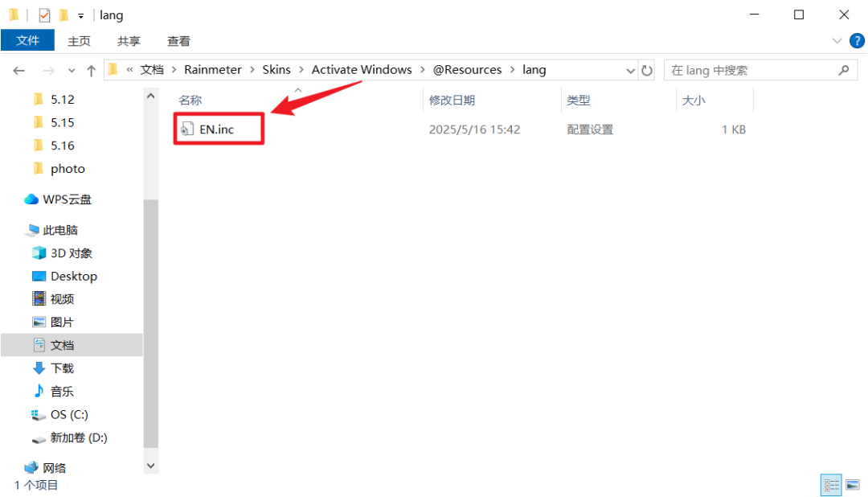The height and width of the screenshot is (497, 868).
Task: Select the EN.inc file
Action: 216,129
